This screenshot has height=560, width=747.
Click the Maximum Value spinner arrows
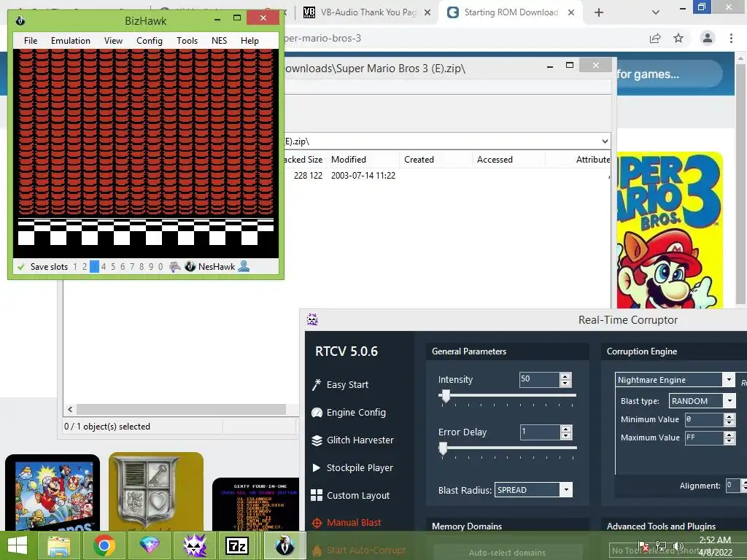[x=729, y=437]
